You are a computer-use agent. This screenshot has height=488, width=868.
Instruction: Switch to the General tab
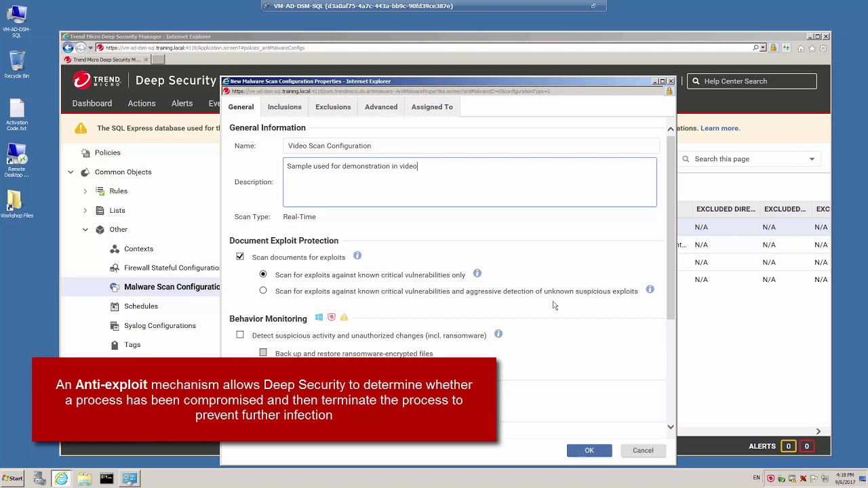pos(241,107)
